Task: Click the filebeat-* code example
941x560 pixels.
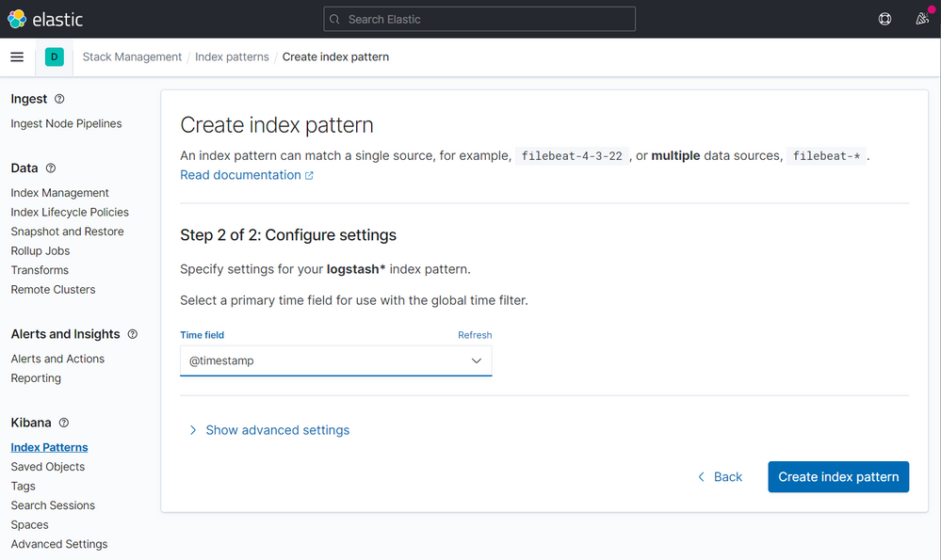Action: (826, 156)
